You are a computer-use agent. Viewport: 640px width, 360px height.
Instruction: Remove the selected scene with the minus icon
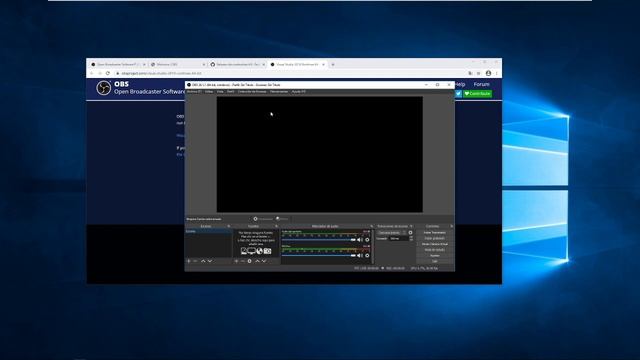(195, 261)
